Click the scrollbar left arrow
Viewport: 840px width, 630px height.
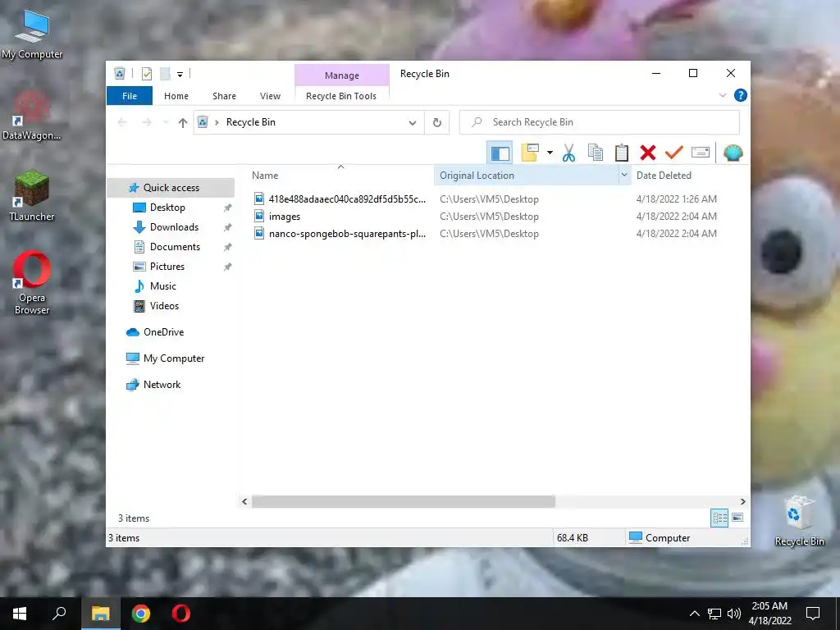tap(244, 501)
